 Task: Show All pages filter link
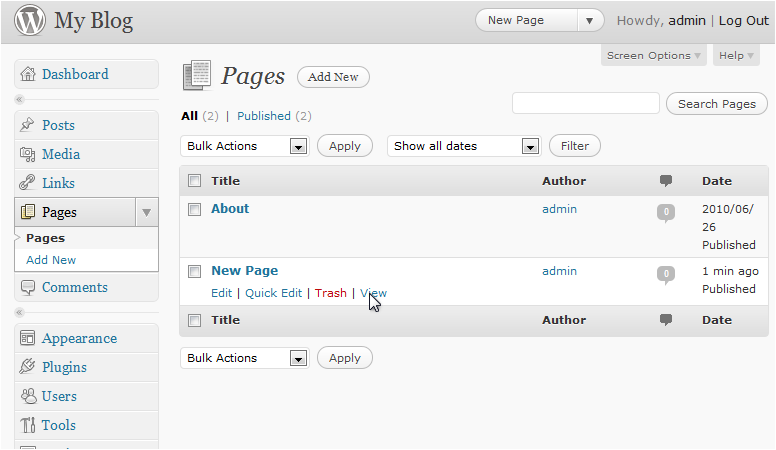(x=190, y=116)
